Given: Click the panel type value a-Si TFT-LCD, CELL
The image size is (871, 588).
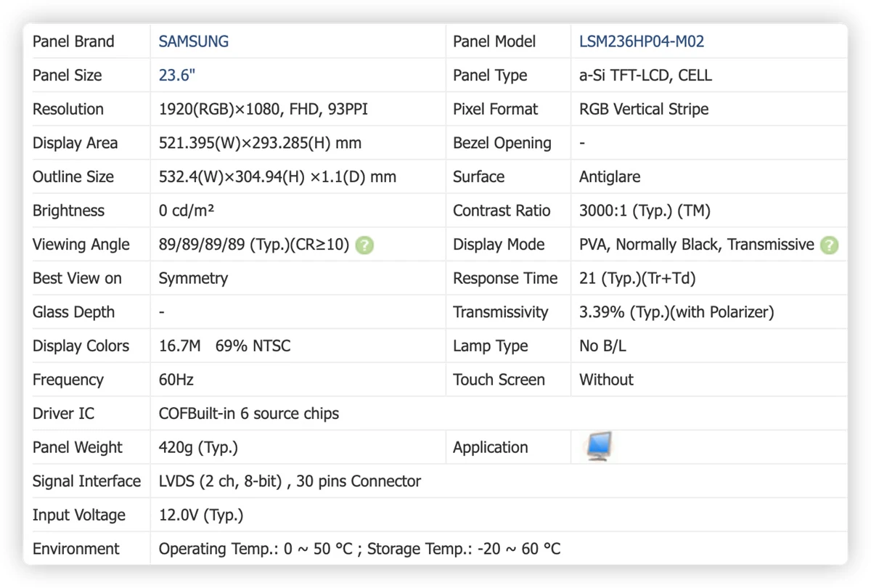Looking at the screenshot, I should click(645, 75).
